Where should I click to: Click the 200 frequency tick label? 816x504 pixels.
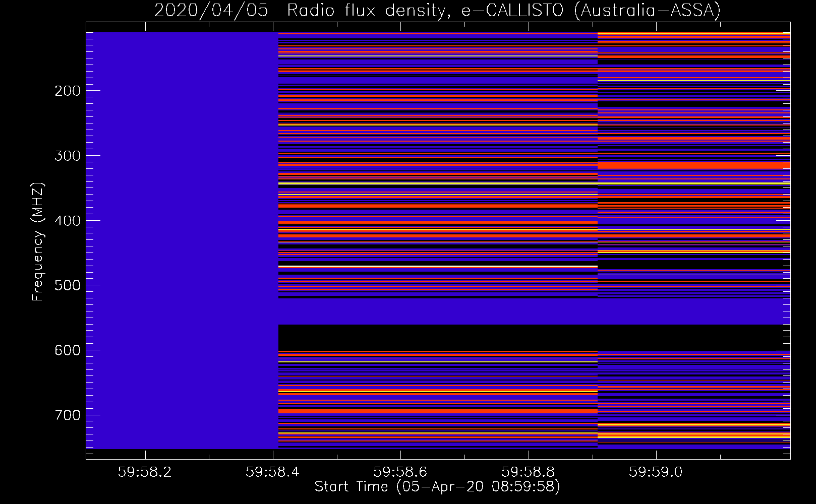tap(68, 91)
